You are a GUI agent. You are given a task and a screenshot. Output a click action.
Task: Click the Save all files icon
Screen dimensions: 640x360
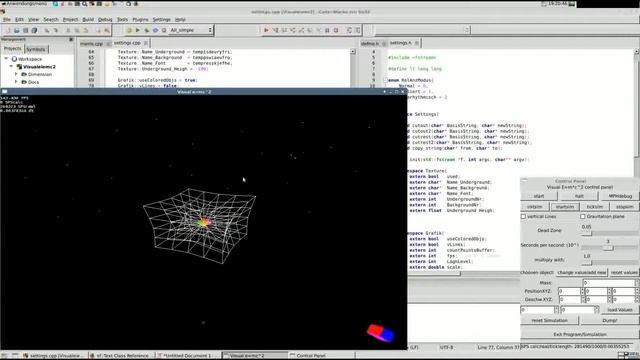(x=34, y=30)
